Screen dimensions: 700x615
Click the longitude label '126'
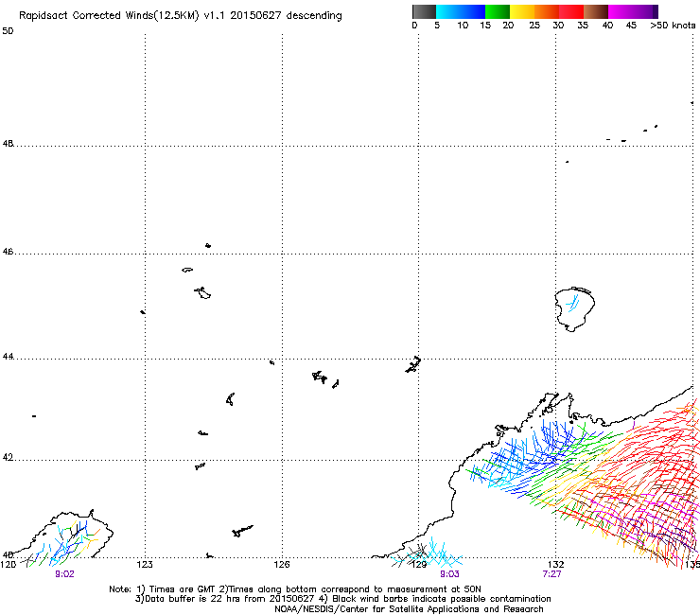click(282, 565)
